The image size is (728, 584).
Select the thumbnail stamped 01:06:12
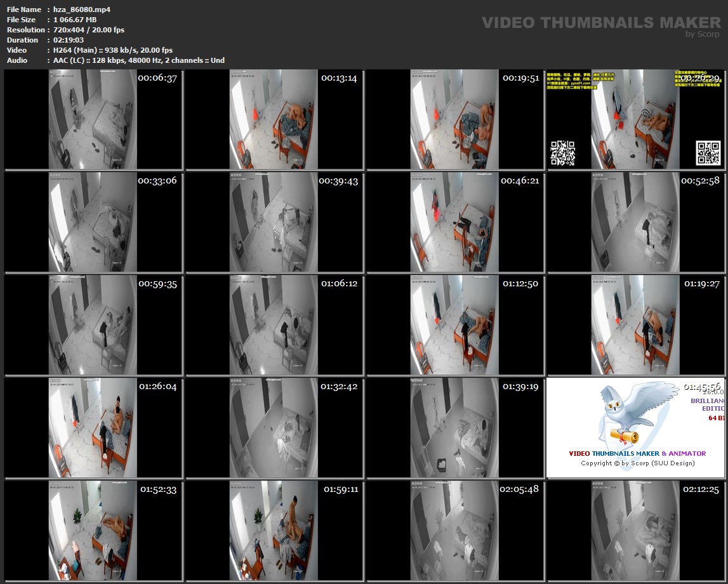coord(274,325)
